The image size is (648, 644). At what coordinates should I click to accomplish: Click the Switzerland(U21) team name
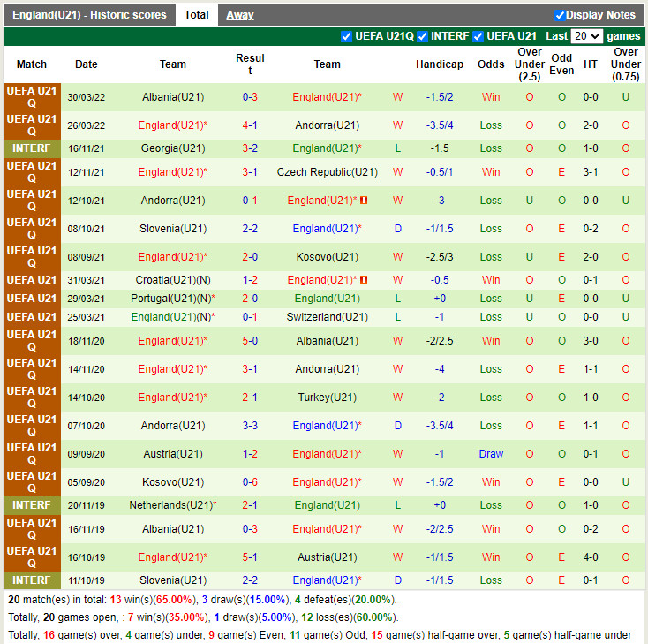click(327, 317)
